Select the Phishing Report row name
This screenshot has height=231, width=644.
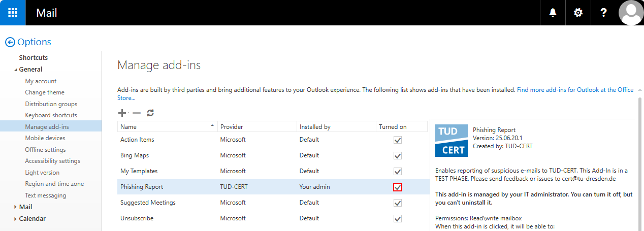(x=142, y=187)
